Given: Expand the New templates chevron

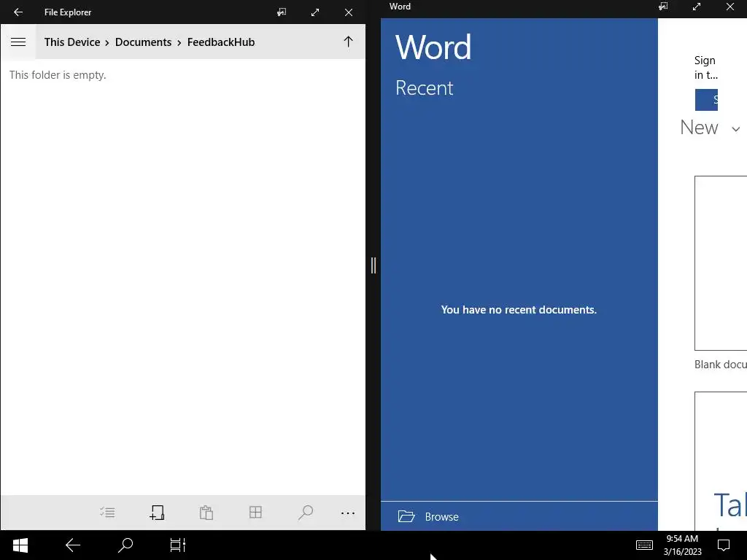Looking at the screenshot, I should pos(736,129).
